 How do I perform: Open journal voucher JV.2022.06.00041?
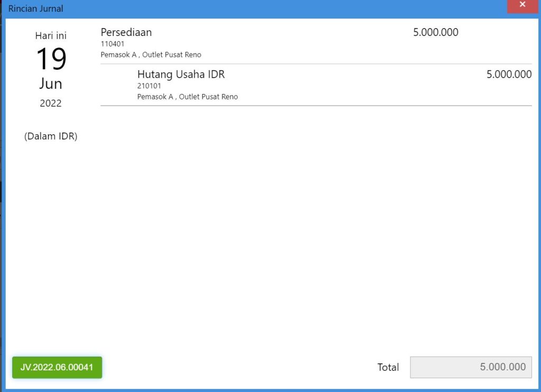point(57,367)
